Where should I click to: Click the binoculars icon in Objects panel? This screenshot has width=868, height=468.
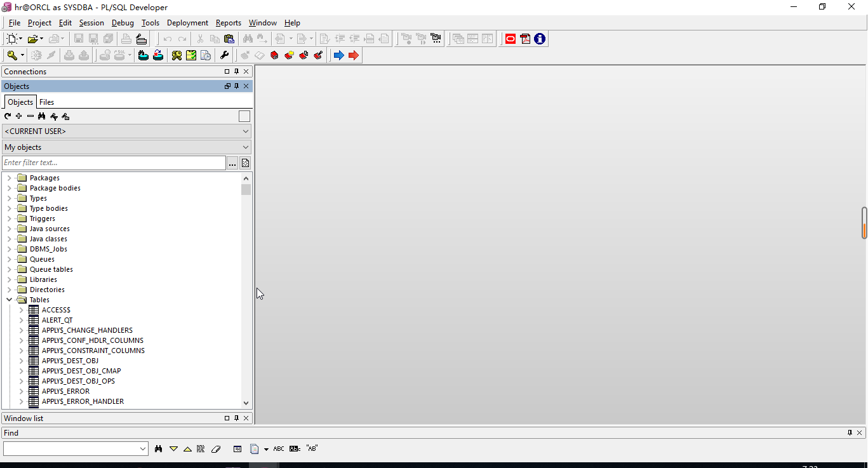(42, 116)
